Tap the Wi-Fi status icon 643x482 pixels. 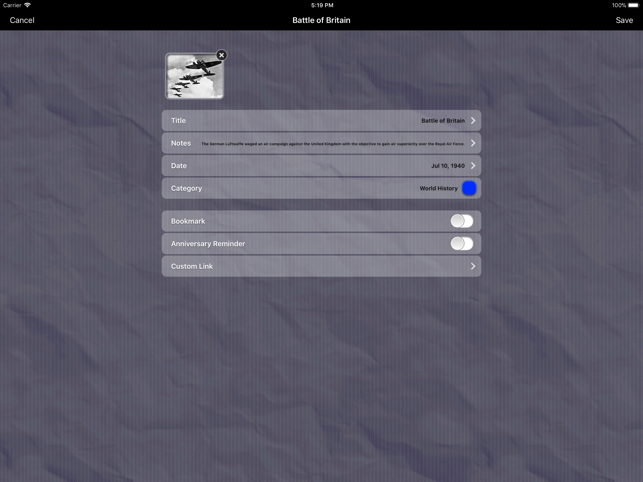click(27, 5)
